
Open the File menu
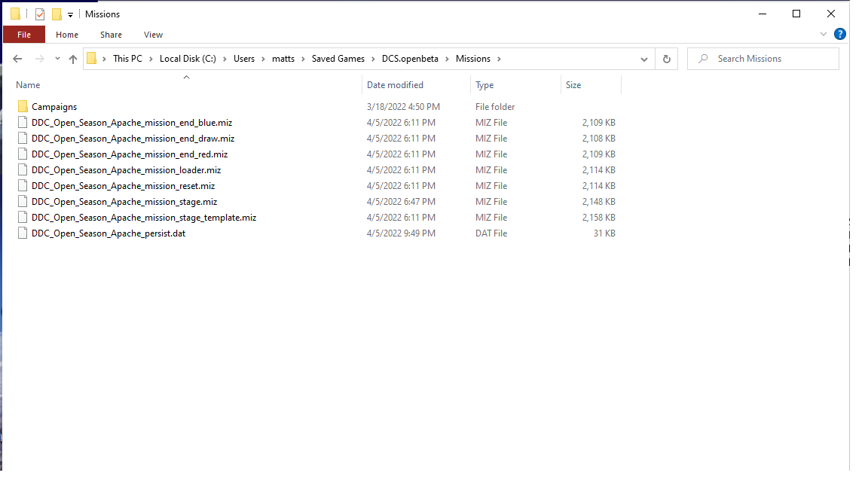coord(24,35)
